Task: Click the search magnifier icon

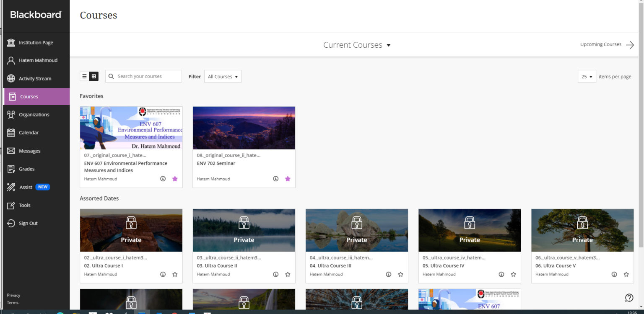Action: [111, 76]
